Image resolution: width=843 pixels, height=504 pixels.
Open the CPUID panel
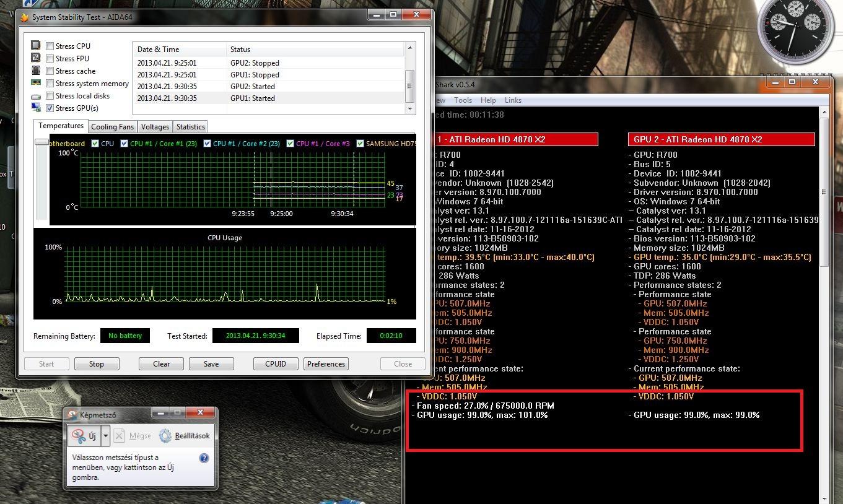click(x=276, y=363)
